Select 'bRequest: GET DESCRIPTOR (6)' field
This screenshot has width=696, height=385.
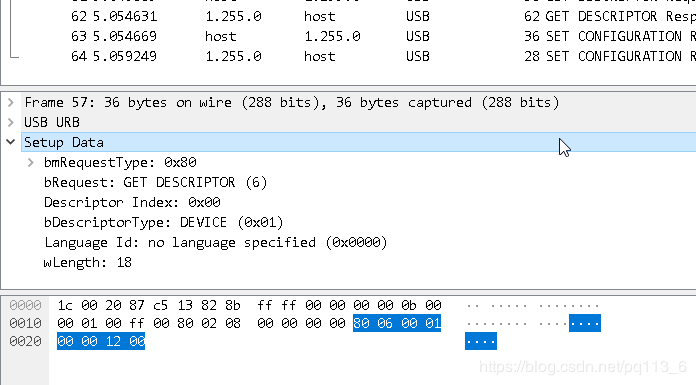pos(155,183)
